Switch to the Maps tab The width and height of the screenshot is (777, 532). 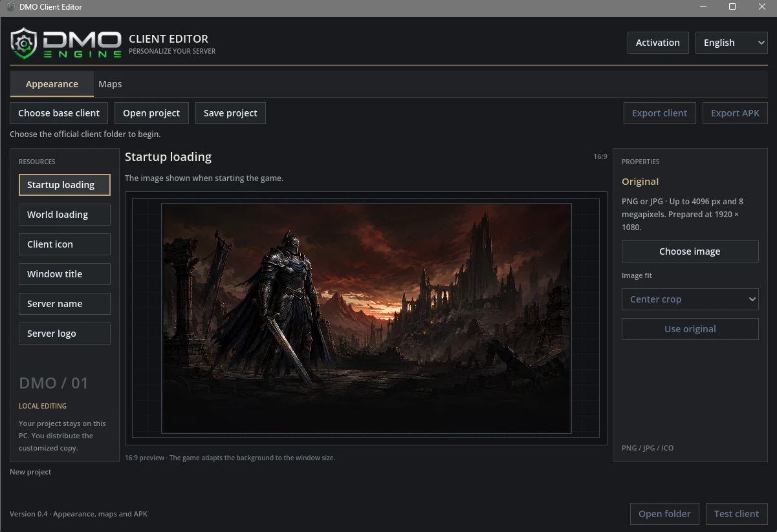[x=110, y=84]
